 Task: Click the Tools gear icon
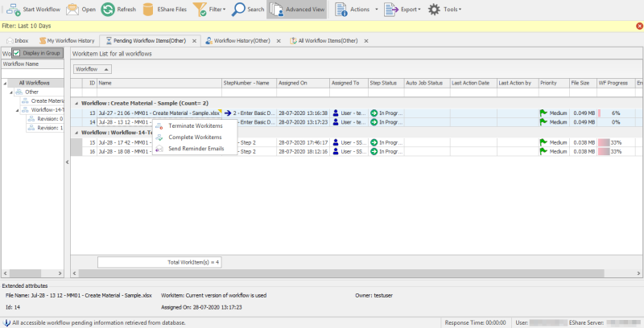[x=434, y=10]
